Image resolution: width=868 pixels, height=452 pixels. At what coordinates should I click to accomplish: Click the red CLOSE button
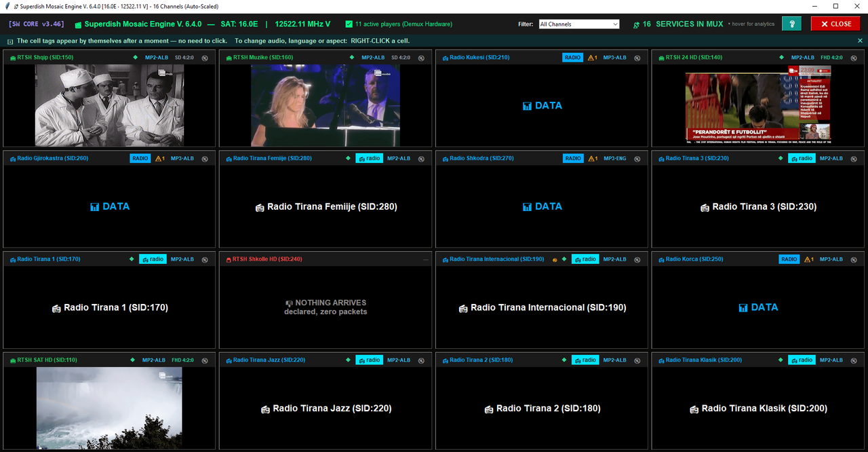point(835,24)
